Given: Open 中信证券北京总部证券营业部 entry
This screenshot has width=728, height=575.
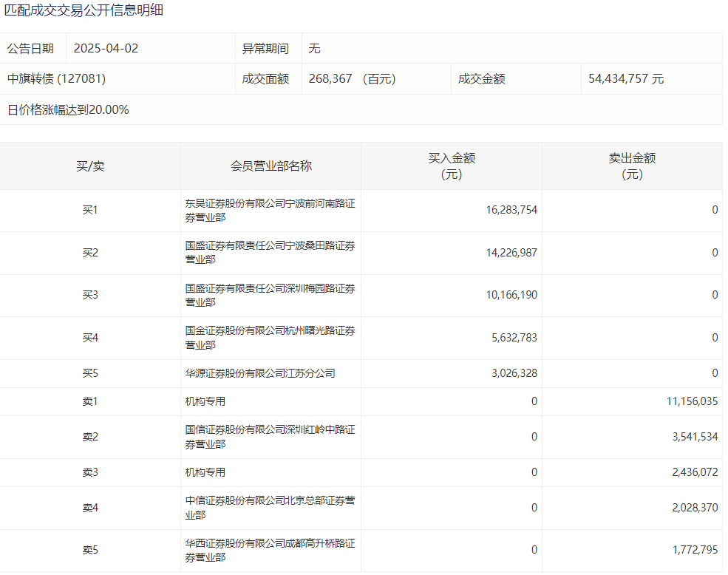Looking at the screenshot, I should coord(270,508).
